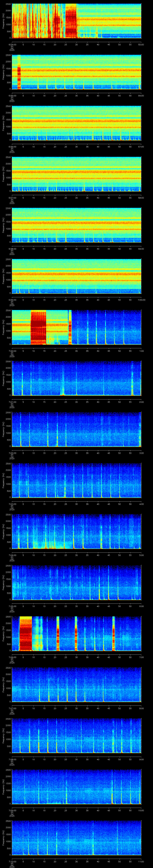Click the '3:00' end time label
Screen dimensions: 153x868
pos(141,453)
